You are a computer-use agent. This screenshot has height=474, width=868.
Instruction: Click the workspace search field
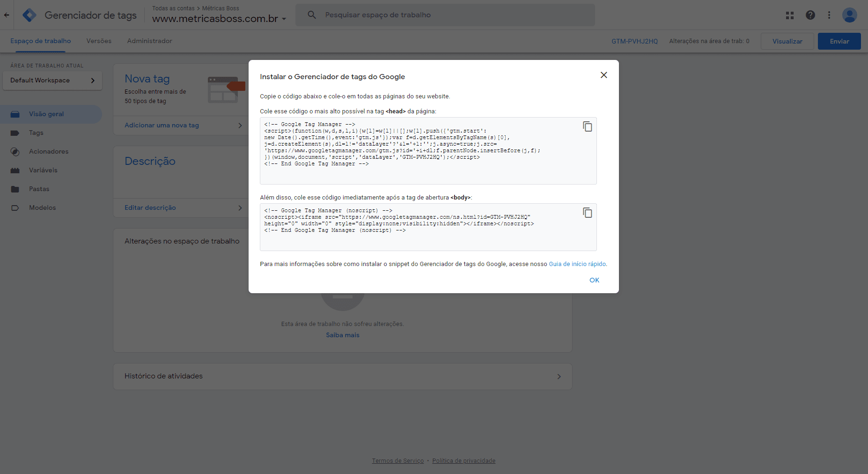[x=445, y=15]
